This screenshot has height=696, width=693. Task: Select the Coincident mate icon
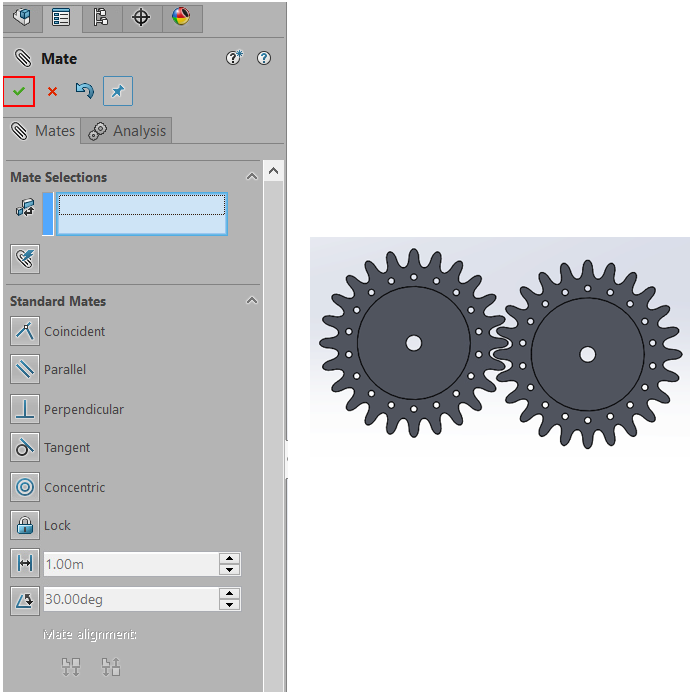pyautogui.click(x=25, y=331)
